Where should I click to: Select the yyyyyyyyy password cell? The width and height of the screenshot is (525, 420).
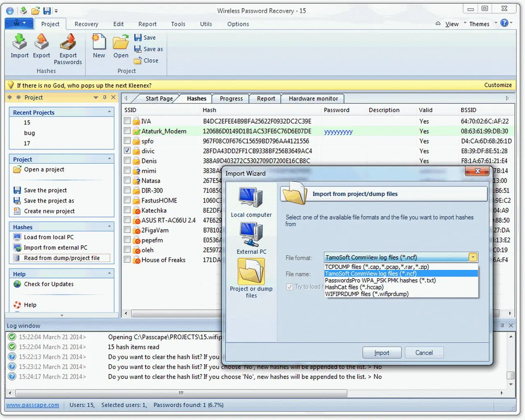338,132
